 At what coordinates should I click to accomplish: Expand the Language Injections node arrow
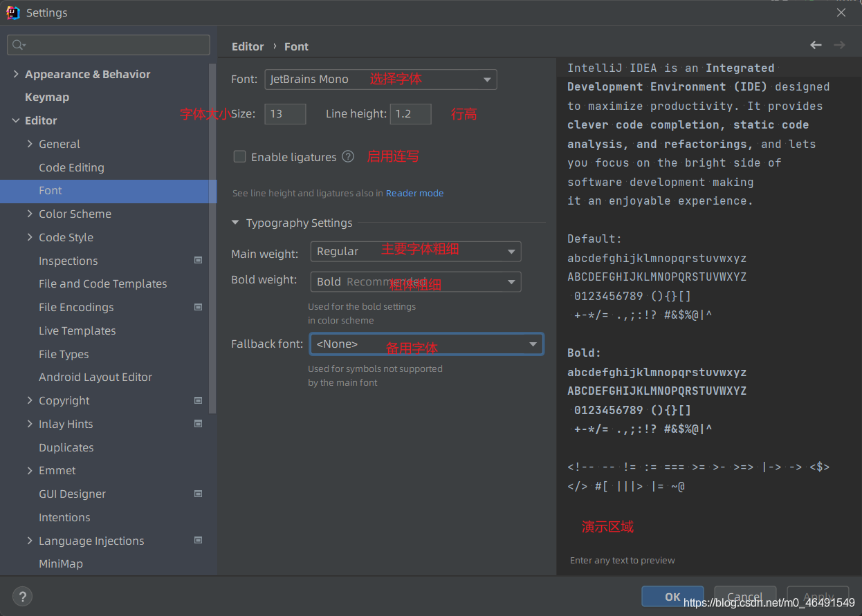pyautogui.click(x=30, y=541)
